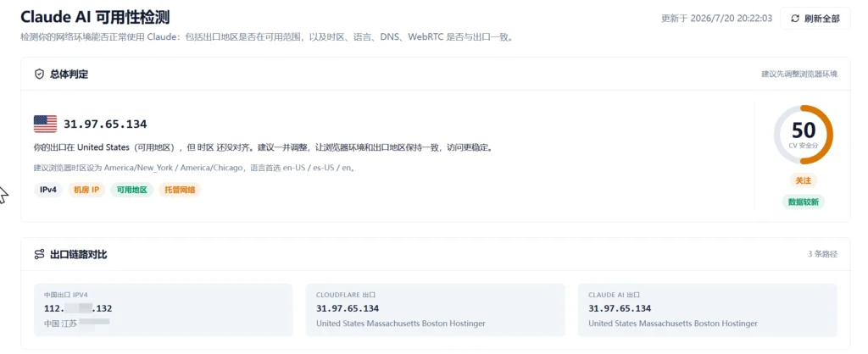Image resolution: width=868 pixels, height=354 pixels.
Task: Click the 托管网络 orange tag
Action: pyautogui.click(x=180, y=191)
